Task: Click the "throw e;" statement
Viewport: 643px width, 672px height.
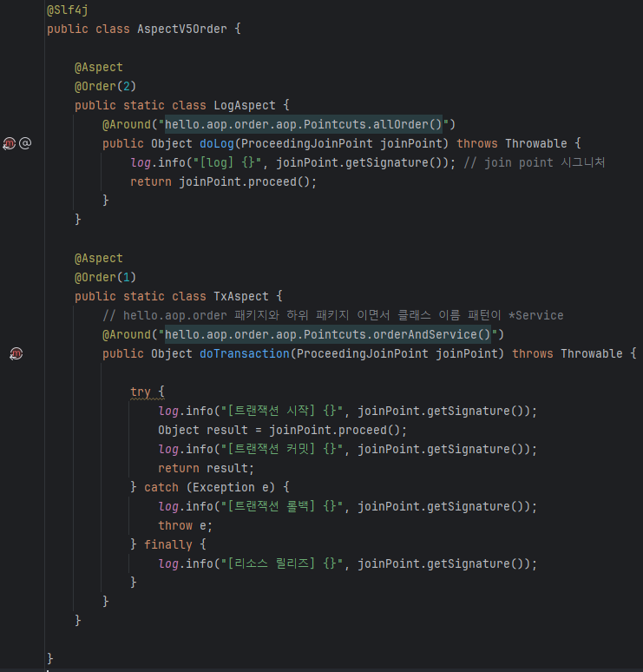Action: 185,526
